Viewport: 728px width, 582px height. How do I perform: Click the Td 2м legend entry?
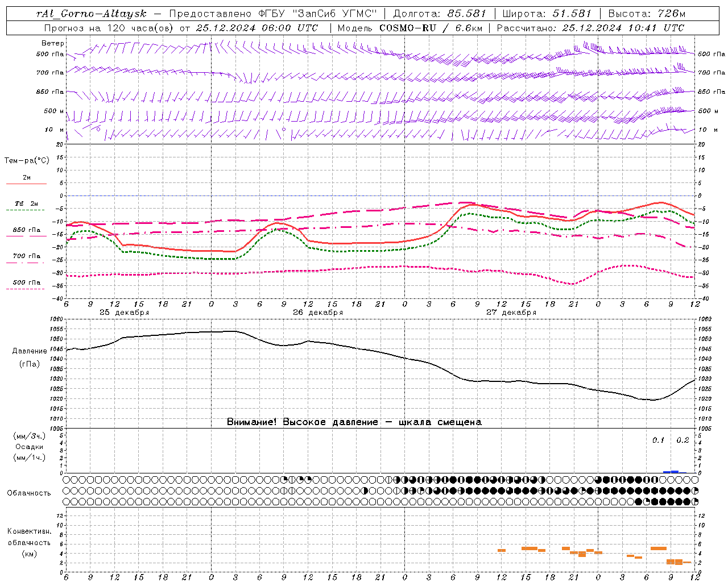[26, 203]
